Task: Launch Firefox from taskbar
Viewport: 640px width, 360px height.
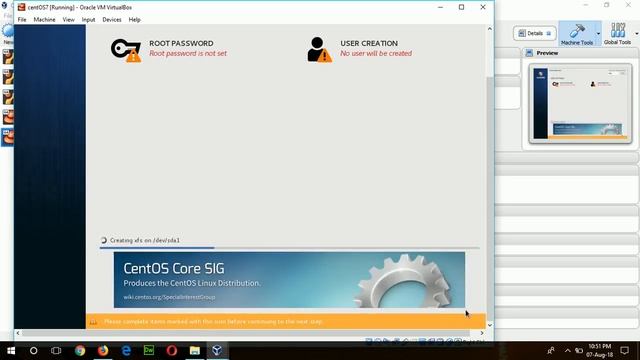Action: 103,351
